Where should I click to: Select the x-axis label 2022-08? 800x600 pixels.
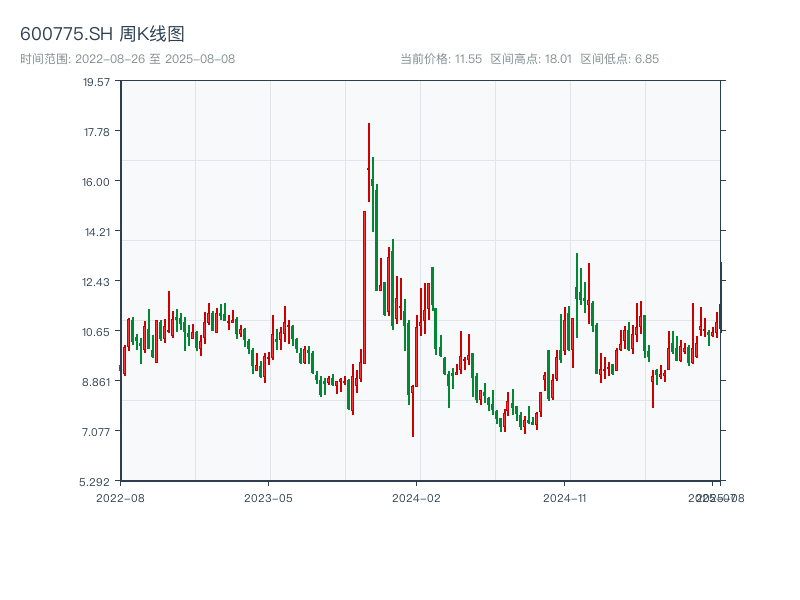(x=120, y=498)
